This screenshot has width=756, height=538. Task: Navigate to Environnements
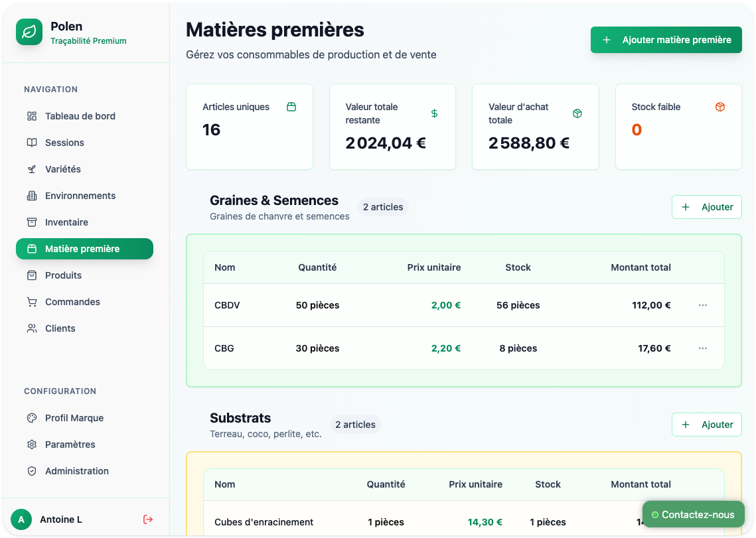pos(84,196)
